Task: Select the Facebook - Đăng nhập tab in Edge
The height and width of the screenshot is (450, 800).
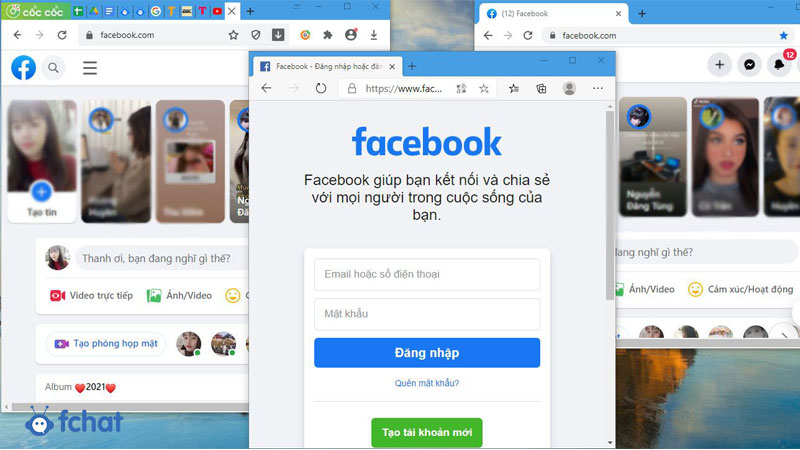Action: (x=327, y=66)
